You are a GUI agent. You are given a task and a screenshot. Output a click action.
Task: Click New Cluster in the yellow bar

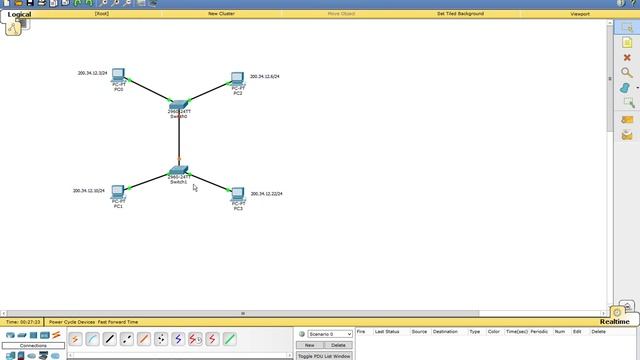(221, 13)
